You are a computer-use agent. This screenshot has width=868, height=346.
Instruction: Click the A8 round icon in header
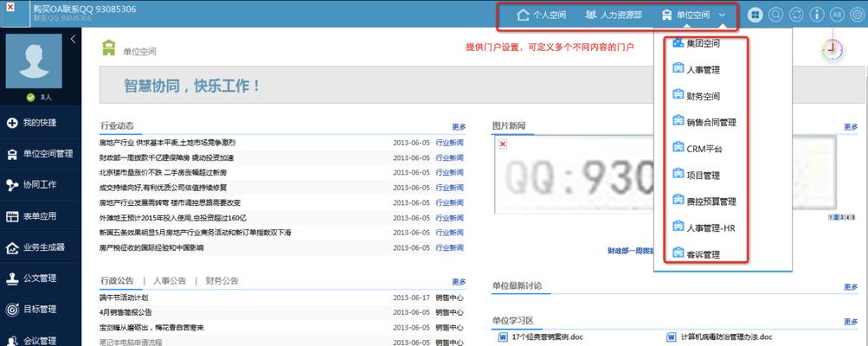pyautogui.click(x=837, y=15)
